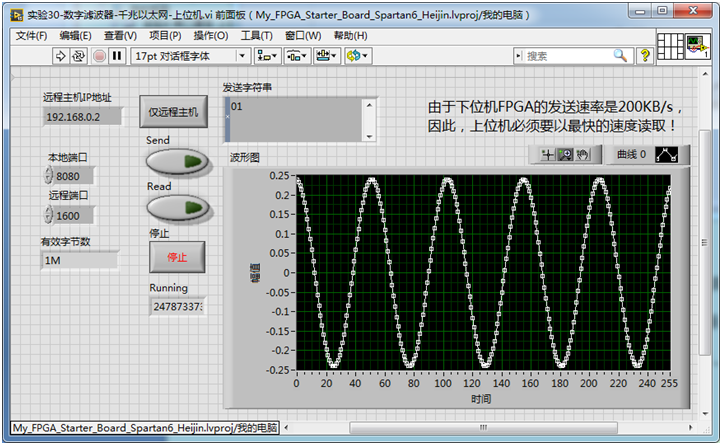Image resolution: width=722 pixels, height=445 pixels.
Task: Click the remote port 1600 field
Action: pyautogui.click(x=73, y=216)
